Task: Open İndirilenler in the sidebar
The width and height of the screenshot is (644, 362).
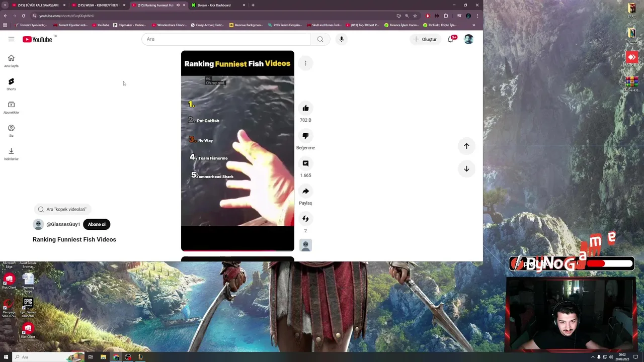Action: coord(11,154)
